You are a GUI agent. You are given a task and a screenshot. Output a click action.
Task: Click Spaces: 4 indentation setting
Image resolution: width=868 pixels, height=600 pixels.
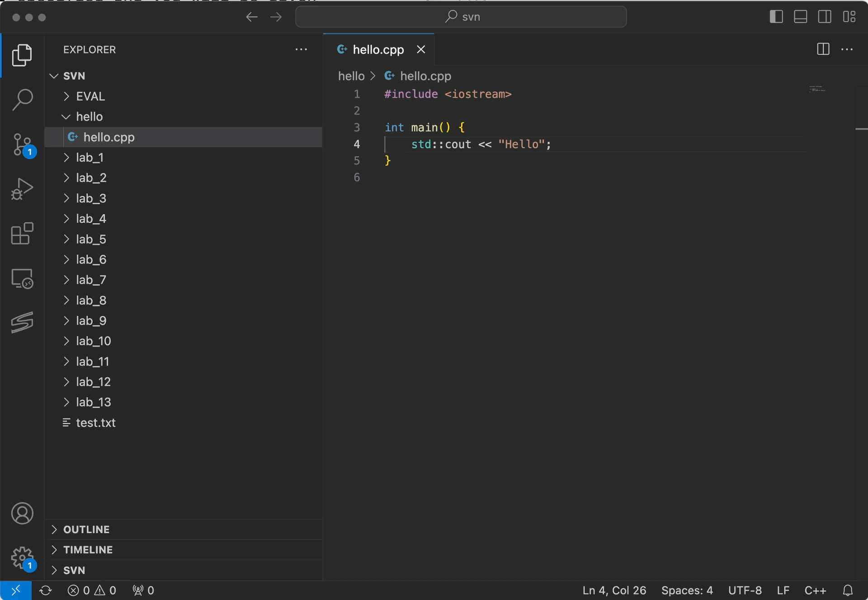687,591
